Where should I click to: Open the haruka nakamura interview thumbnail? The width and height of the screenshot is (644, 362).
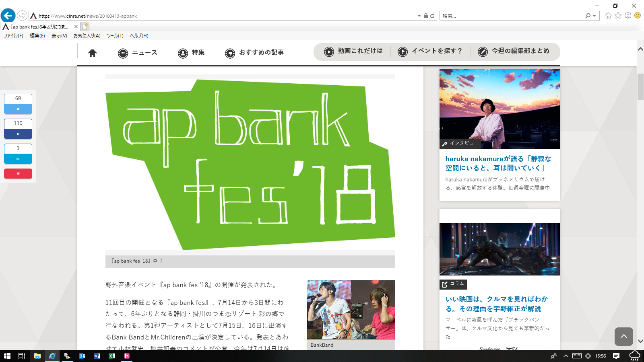tap(500, 109)
